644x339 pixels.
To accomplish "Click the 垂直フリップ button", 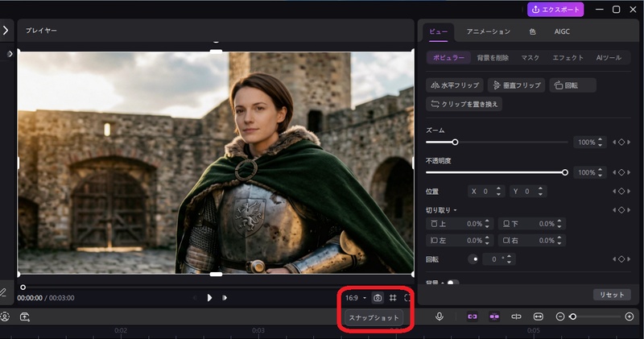I will pos(516,85).
